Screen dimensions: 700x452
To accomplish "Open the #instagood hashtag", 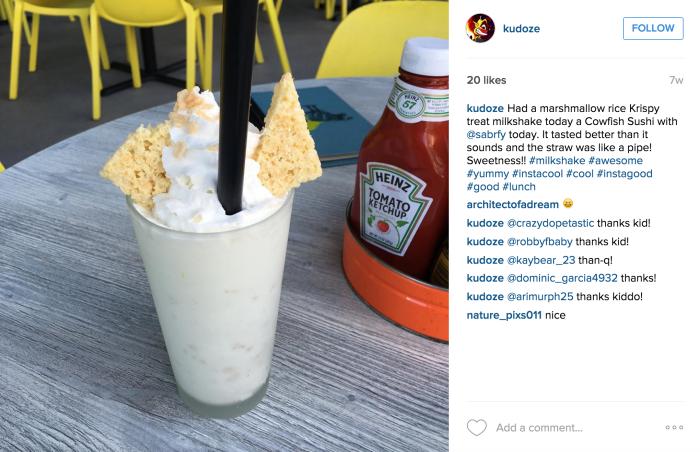I will tap(624, 174).
